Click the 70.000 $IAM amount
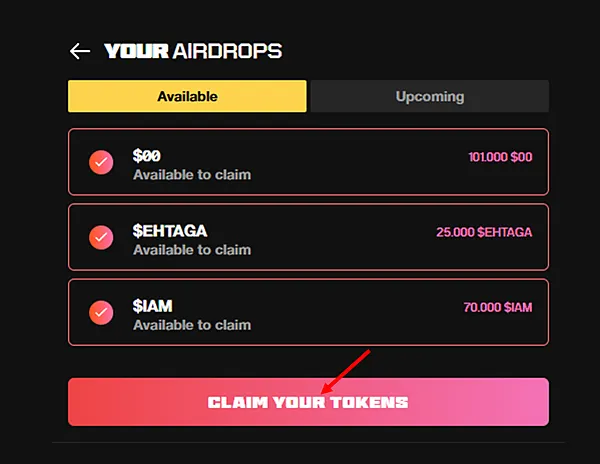Screen dimensions: 600x464 click(497, 307)
